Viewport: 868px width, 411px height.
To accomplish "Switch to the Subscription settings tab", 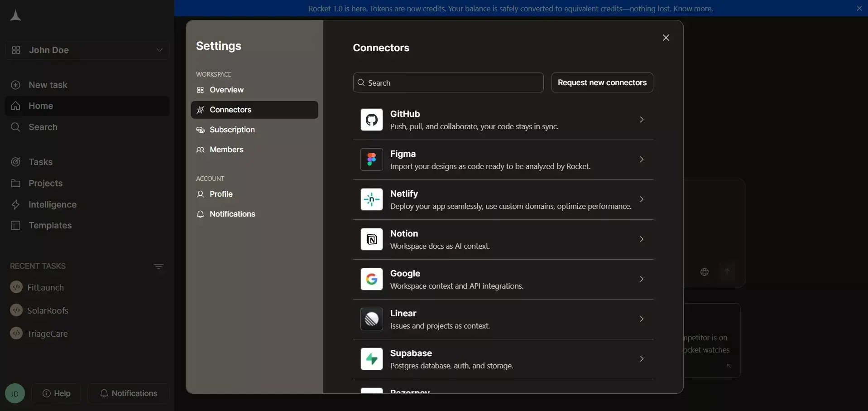I will tap(254, 130).
